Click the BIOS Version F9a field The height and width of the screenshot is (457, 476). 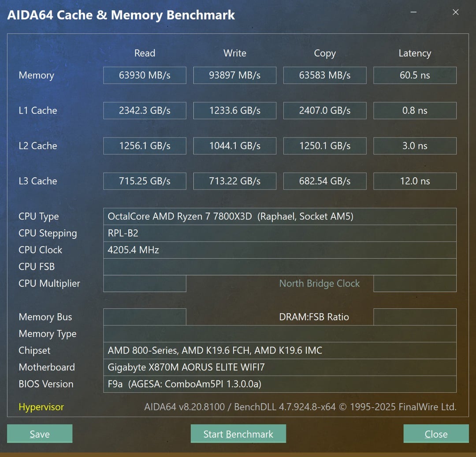(279, 384)
